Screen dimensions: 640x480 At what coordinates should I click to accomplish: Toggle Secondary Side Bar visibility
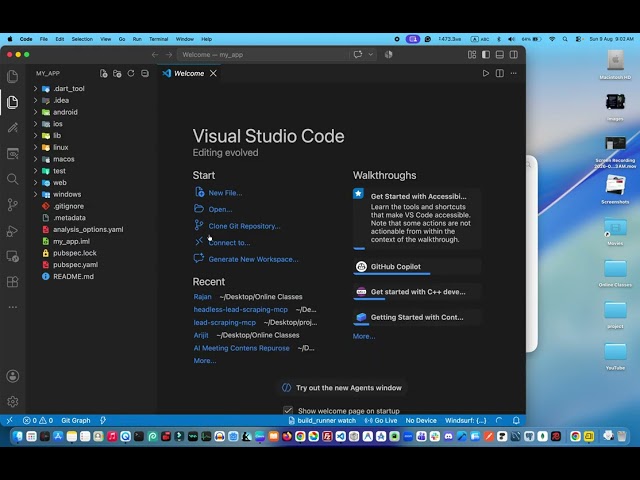513,55
